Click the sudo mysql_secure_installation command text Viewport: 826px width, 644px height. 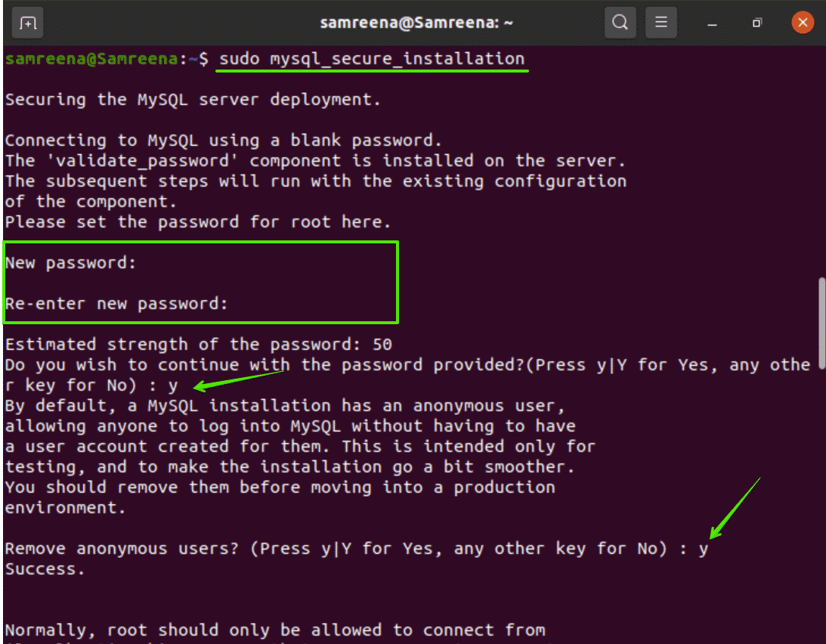(x=372, y=59)
